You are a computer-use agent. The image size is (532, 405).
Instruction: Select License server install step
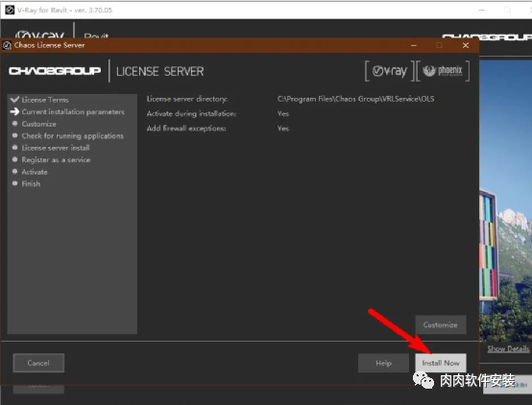pos(56,148)
